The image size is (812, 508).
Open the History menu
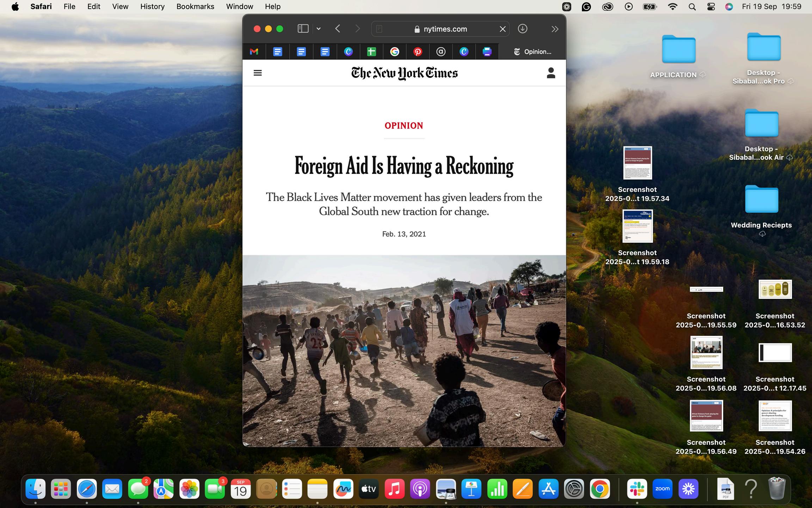click(152, 7)
